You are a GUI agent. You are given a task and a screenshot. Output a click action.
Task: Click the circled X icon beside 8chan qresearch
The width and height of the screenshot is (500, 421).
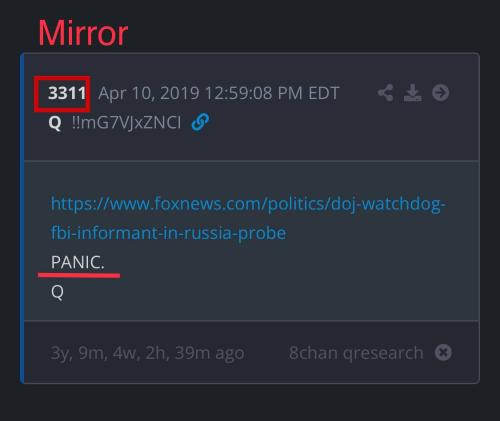(443, 353)
